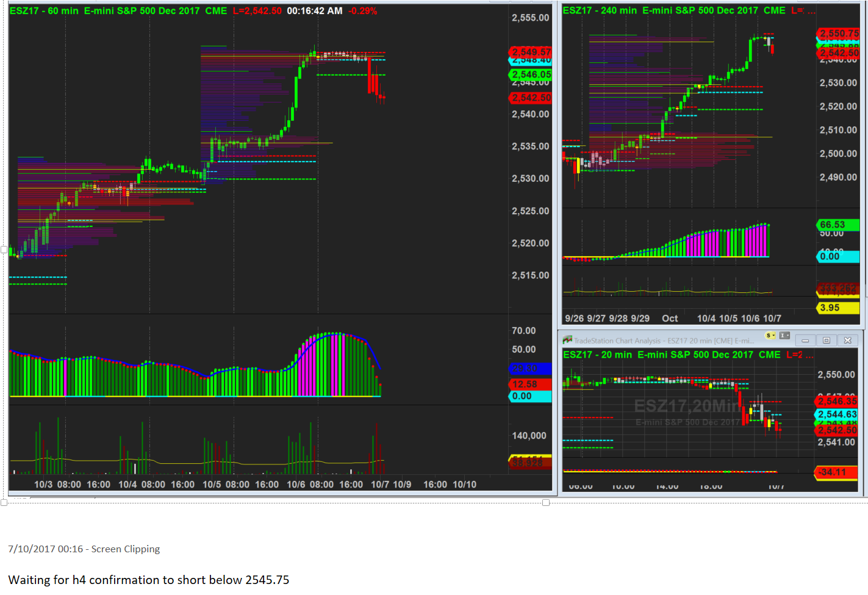The image size is (868, 595).
Task: Select the red 2,542.50 marker on the 60 min chart
Action: (x=531, y=98)
